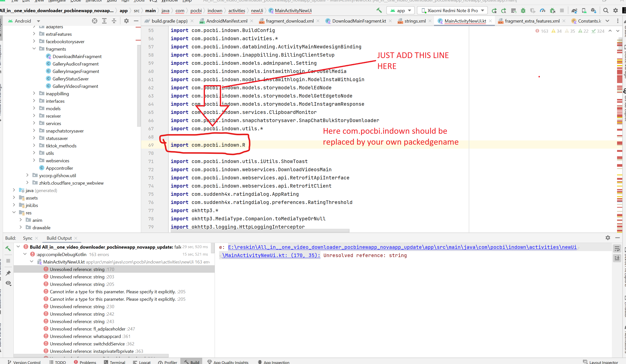Toggle soft-wrap in build output
The width and height of the screenshot is (626, 364).
point(617,249)
